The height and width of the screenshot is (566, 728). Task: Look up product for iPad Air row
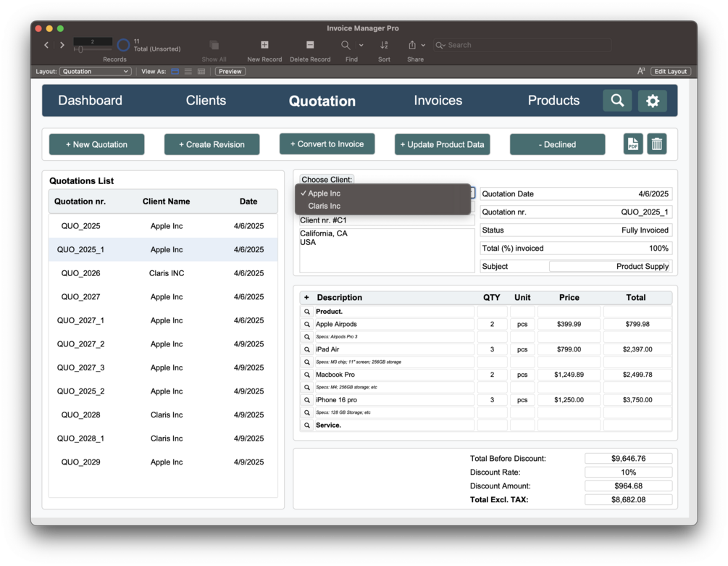pos(307,349)
